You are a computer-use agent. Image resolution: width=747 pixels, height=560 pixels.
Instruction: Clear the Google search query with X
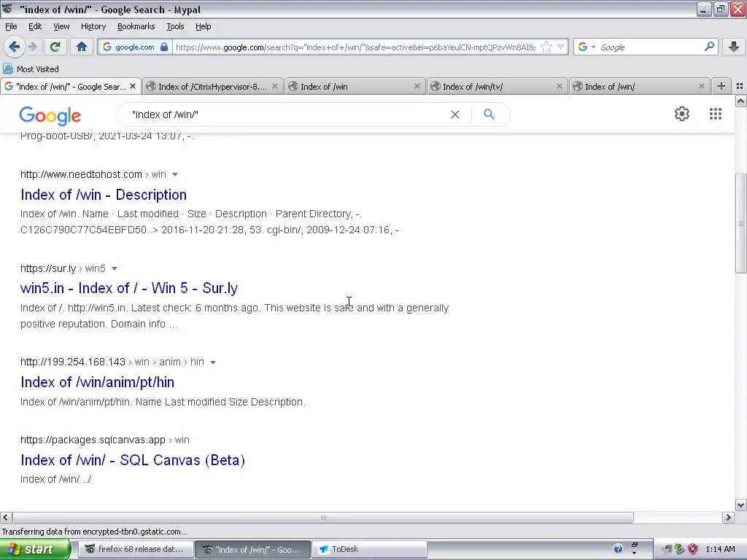pos(455,114)
